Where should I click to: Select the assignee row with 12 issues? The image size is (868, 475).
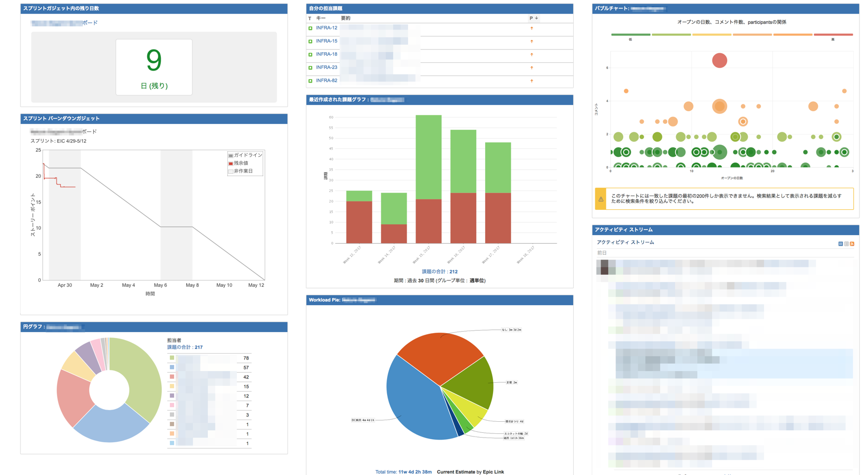pyautogui.click(x=209, y=396)
